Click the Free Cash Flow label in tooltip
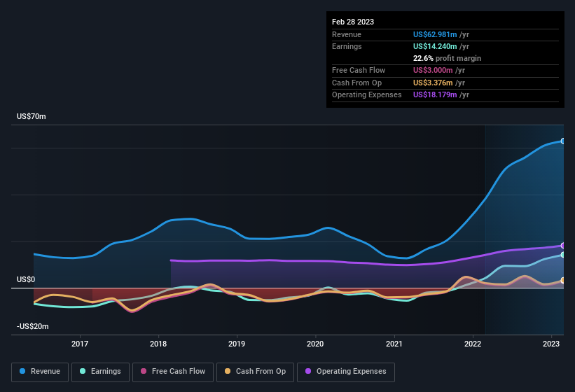This screenshot has width=575, height=392. coord(359,70)
